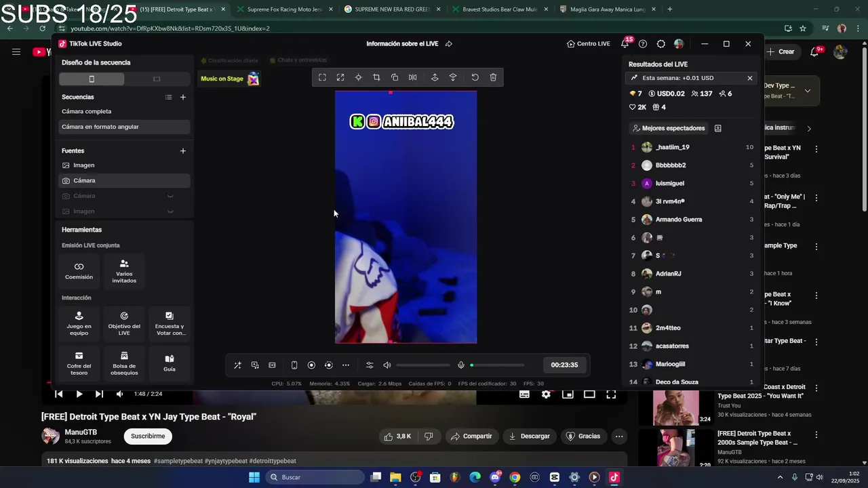
Task: Click Suscribirme button for ManuGTB
Action: pos(148,436)
